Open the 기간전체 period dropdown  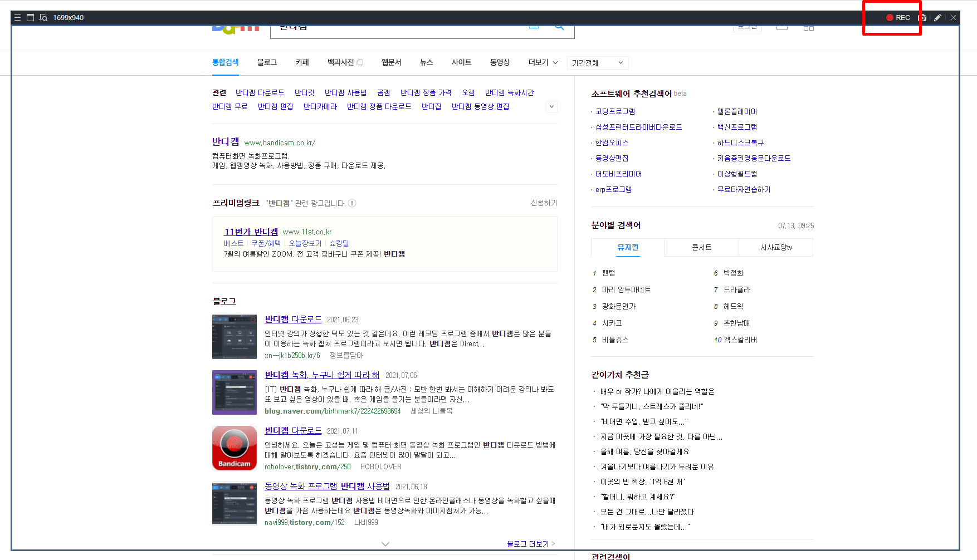(x=598, y=63)
